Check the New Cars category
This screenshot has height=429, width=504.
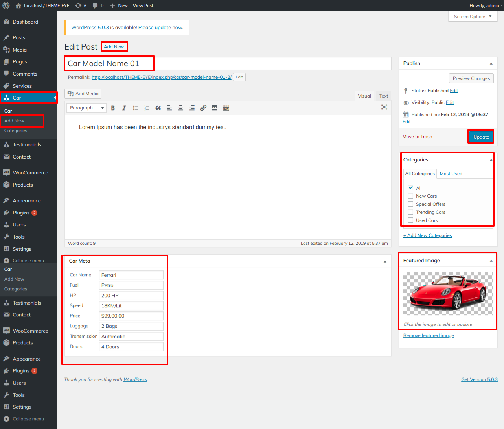pos(410,196)
